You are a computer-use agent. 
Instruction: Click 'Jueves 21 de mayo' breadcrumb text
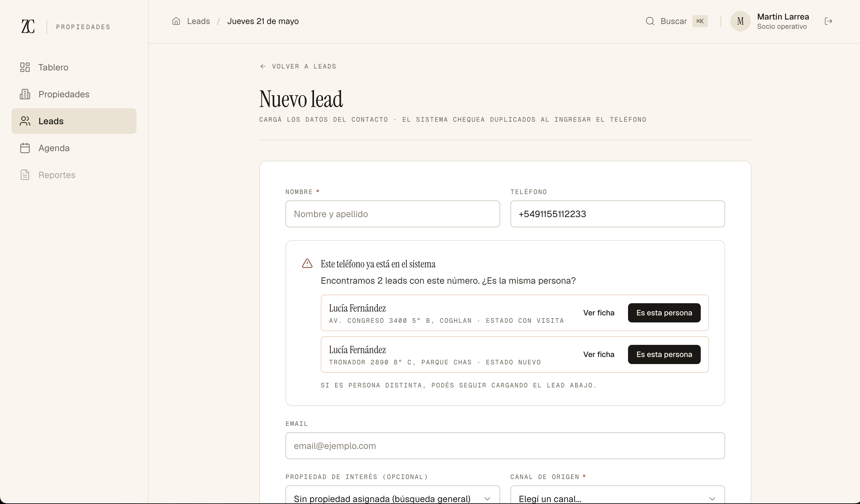(x=263, y=21)
